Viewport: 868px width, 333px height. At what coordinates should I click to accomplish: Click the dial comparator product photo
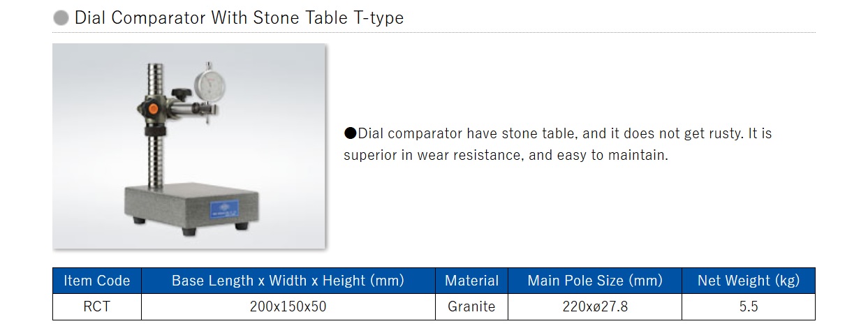189,146
